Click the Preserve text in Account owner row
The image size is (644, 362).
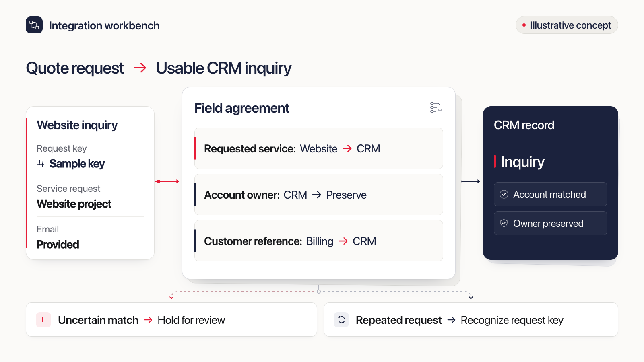coord(347,195)
